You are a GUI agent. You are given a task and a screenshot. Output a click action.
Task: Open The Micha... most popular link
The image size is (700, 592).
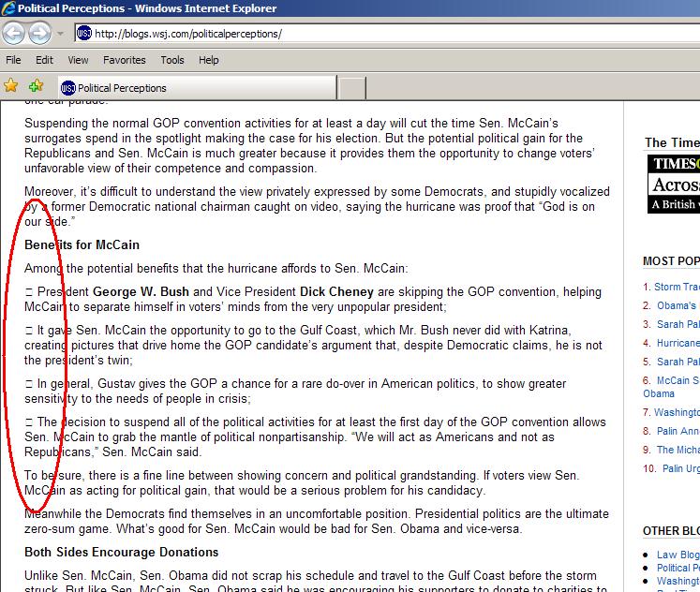[678, 450]
